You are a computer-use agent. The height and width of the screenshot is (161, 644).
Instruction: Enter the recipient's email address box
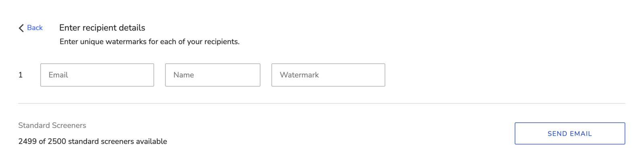97,75
